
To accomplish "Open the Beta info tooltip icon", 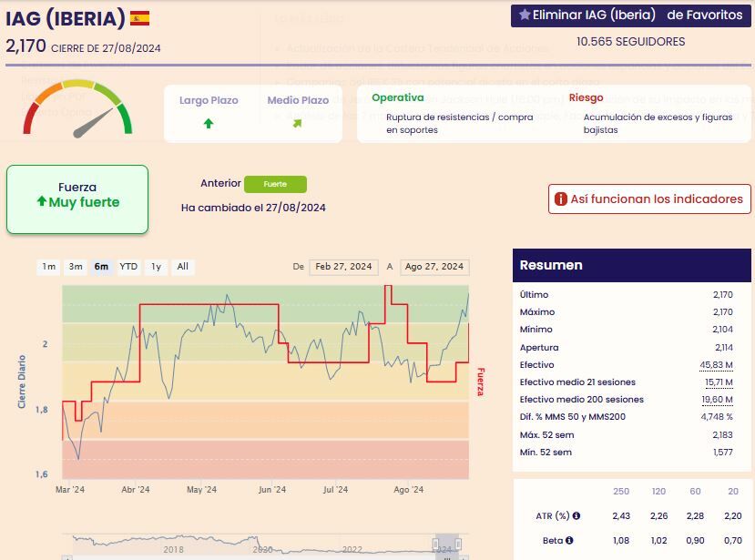I will (569, 540).
